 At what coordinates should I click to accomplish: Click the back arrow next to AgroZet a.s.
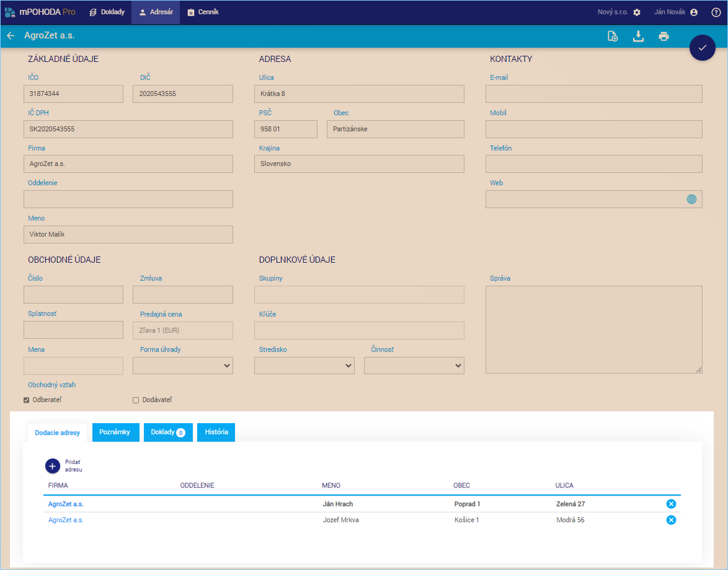tap(11, 36)
